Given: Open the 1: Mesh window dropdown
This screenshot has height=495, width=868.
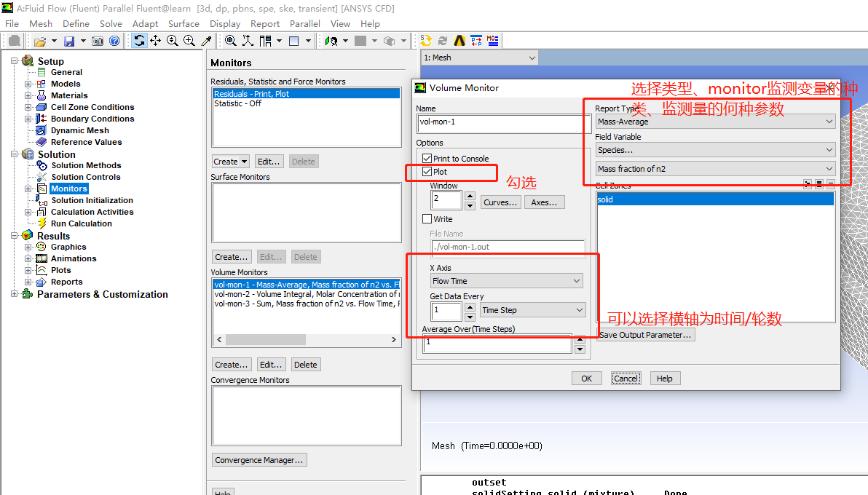Looking at the screenshot, I should click(x=479, y=58).
